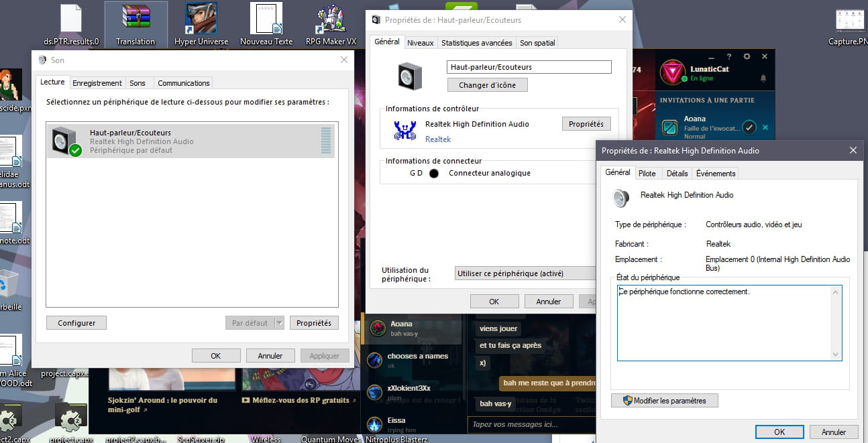Click the 'et tu fais ça après' message

pyautogui.click(x=510, y=346)
